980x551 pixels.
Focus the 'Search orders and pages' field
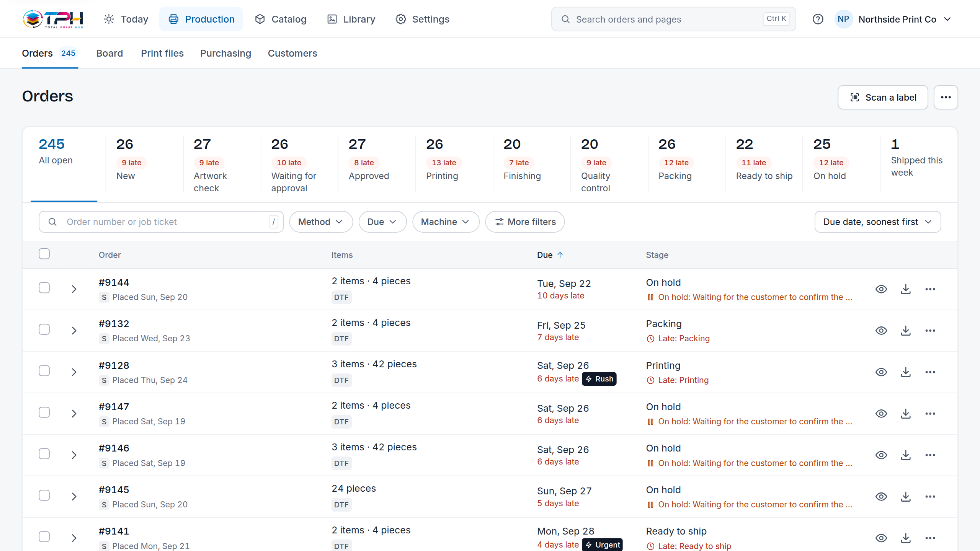(673, 19)
